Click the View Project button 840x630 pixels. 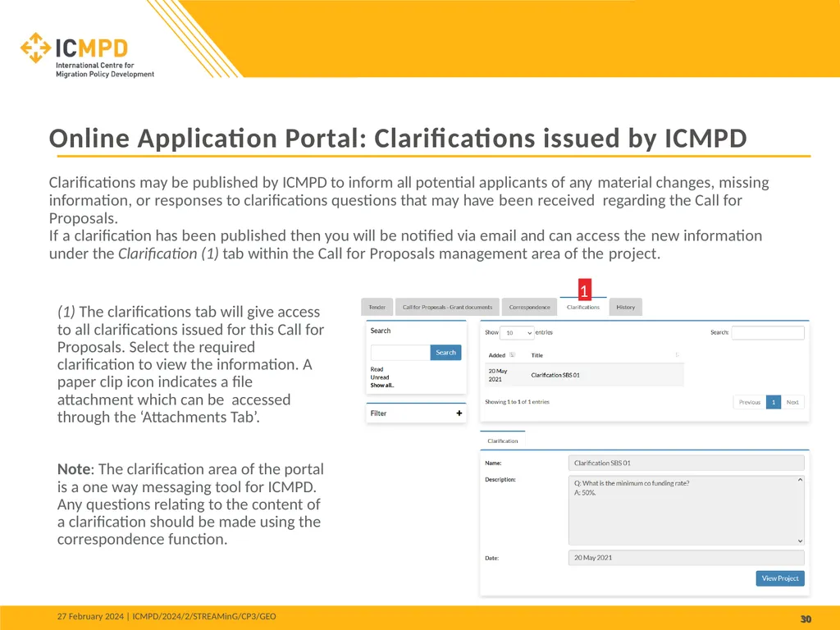click(x=780, y=578)
